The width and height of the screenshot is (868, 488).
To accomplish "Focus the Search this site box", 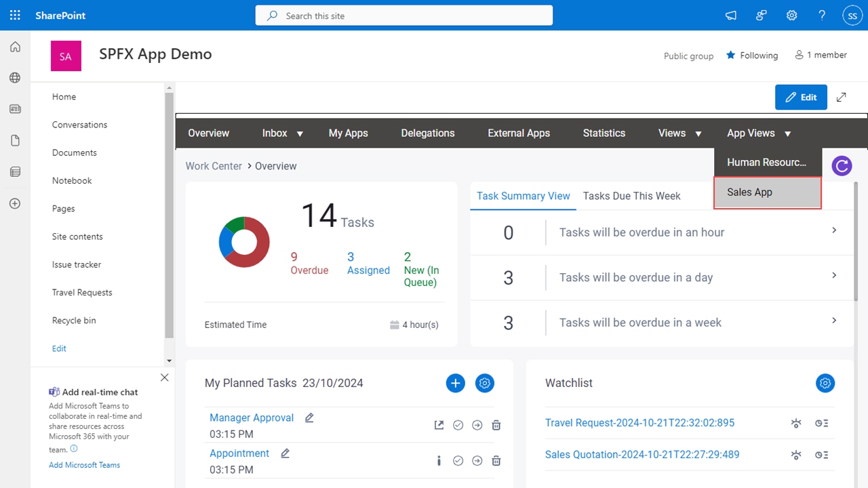I will click(404, 15).
